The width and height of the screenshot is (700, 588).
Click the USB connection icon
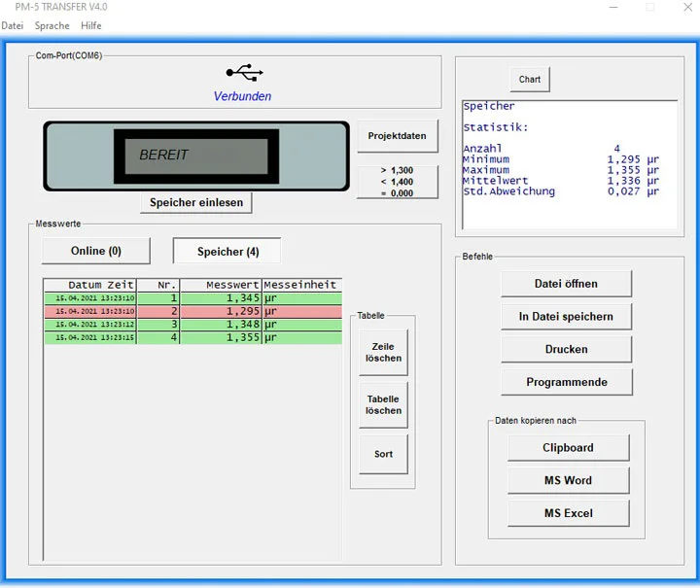click(x=243, y=72)
